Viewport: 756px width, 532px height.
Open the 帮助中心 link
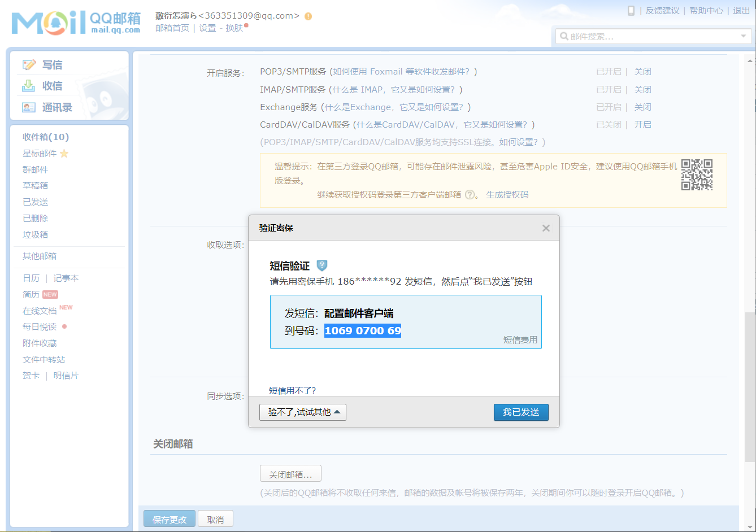(706, 11)
